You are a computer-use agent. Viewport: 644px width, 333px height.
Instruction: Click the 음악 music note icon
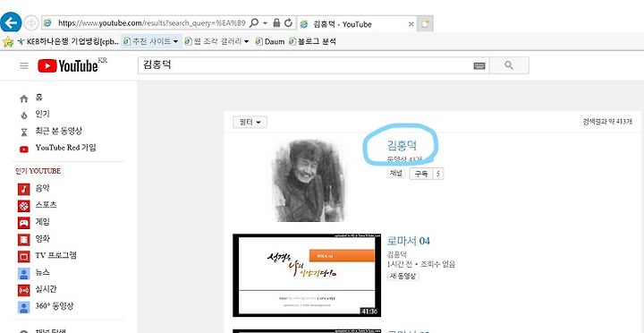[24, 189]
